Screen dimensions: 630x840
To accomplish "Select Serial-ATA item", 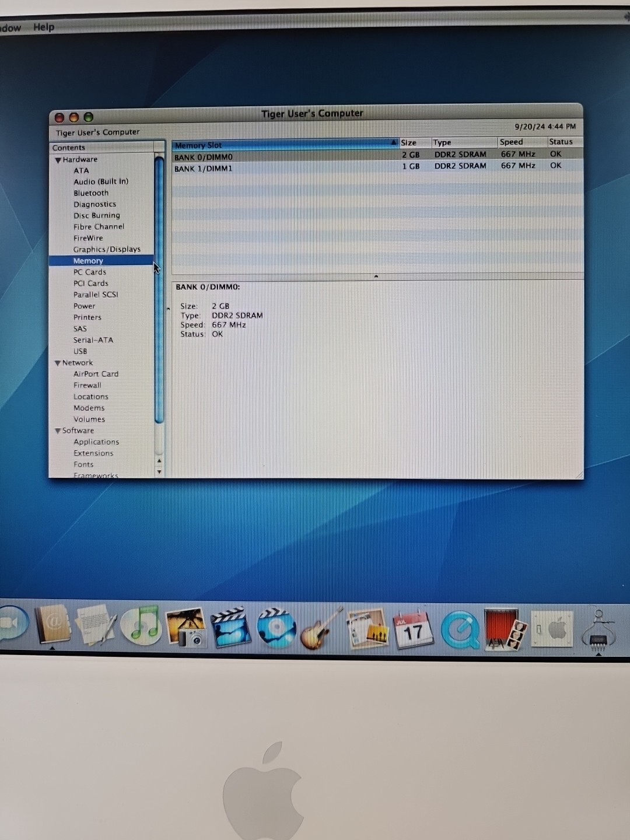I will [x=93, y=340].
